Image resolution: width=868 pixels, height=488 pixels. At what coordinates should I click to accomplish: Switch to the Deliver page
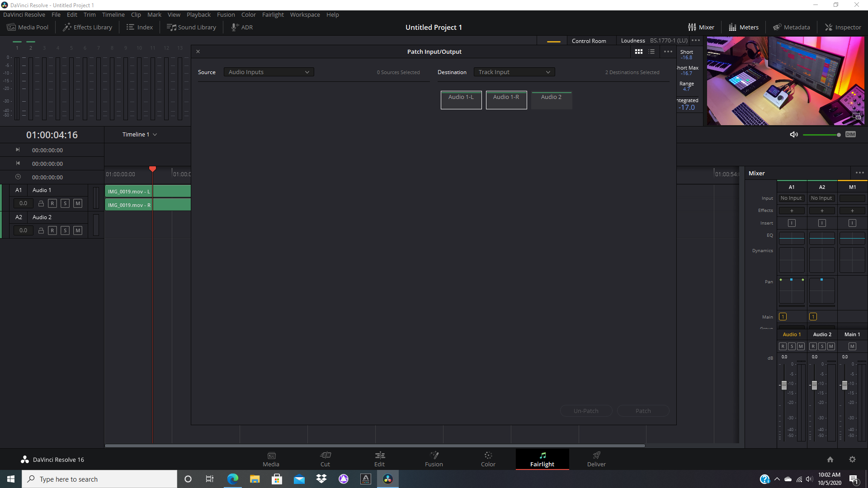596,459
